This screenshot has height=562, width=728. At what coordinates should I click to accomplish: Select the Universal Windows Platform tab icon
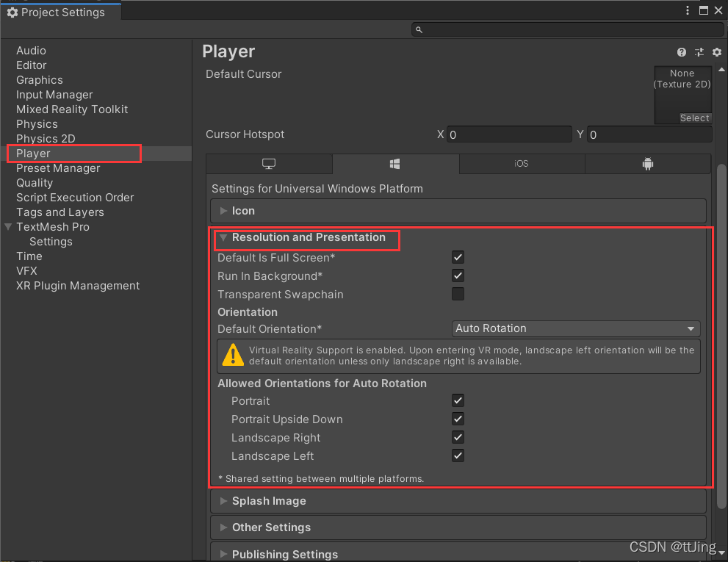(x=395, y=163)
